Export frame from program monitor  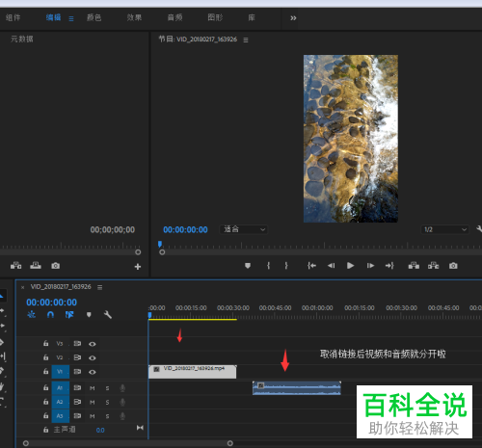pos(453,266)
